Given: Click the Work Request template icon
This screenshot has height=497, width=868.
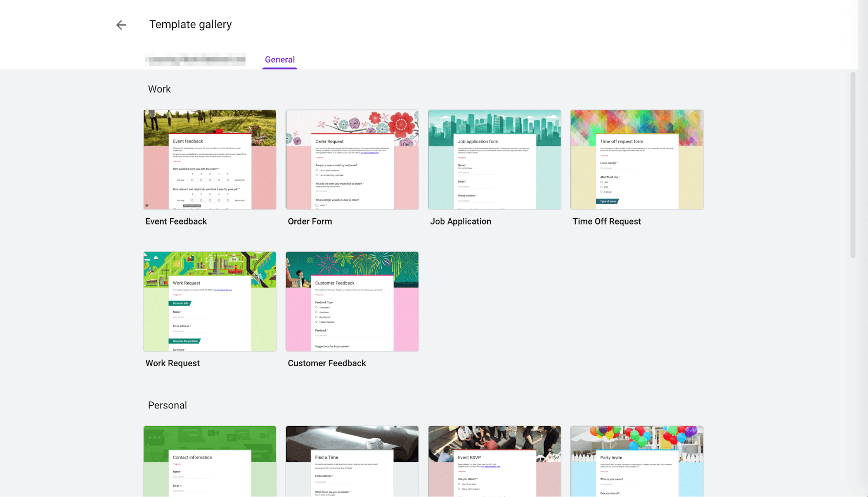Looking at the screenshot, I should click(x=209, y=302).
